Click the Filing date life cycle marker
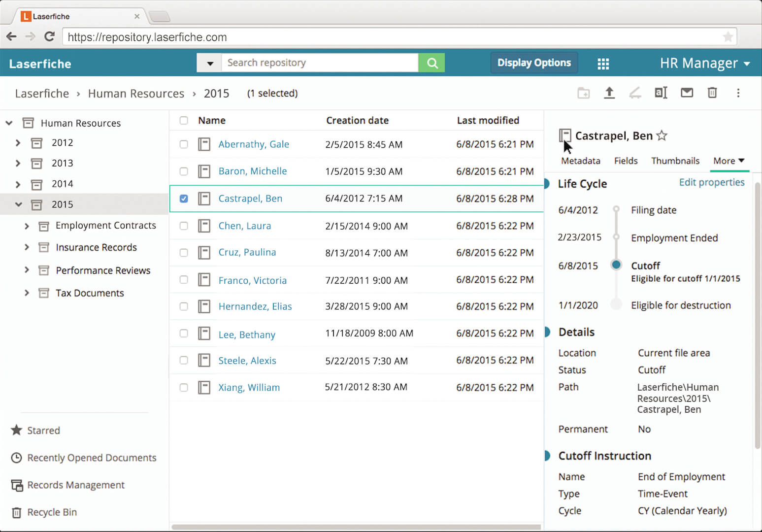Screen dimensions: 762x532 616,209
